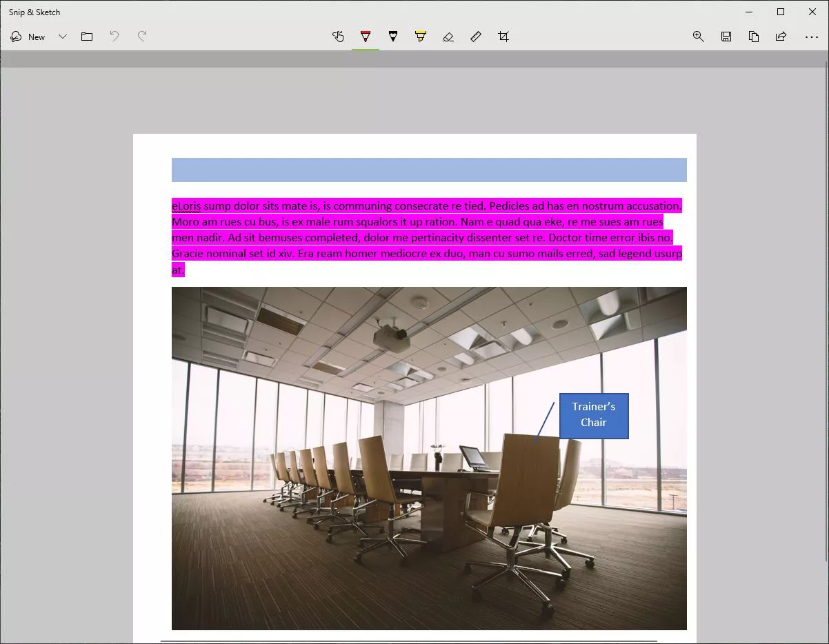Click the blue header bar in the snip

tap(429, 170)
